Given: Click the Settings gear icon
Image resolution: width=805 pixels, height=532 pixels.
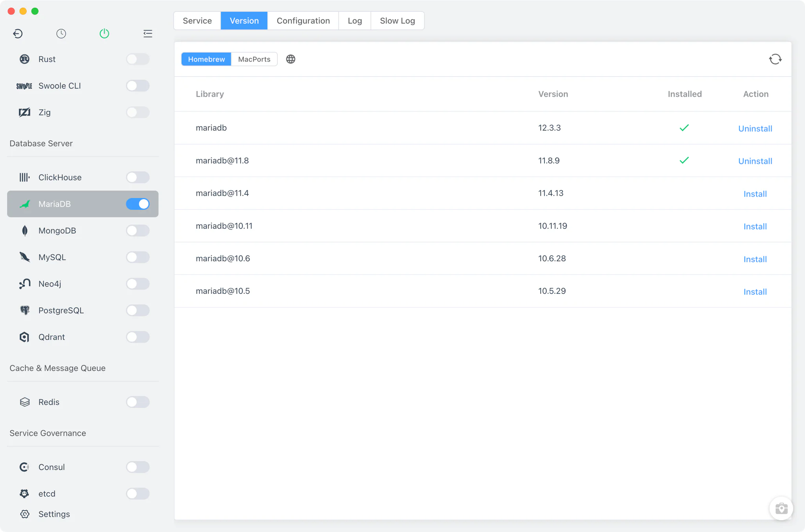Looking at the screenshot, I should [24, 514].
